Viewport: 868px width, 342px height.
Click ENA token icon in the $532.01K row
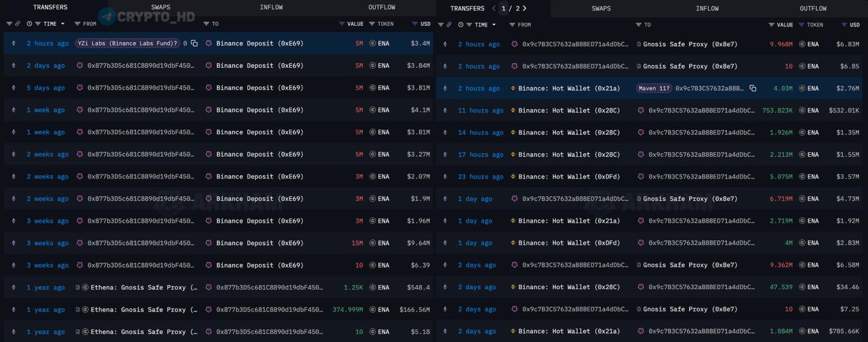(802, 110)
